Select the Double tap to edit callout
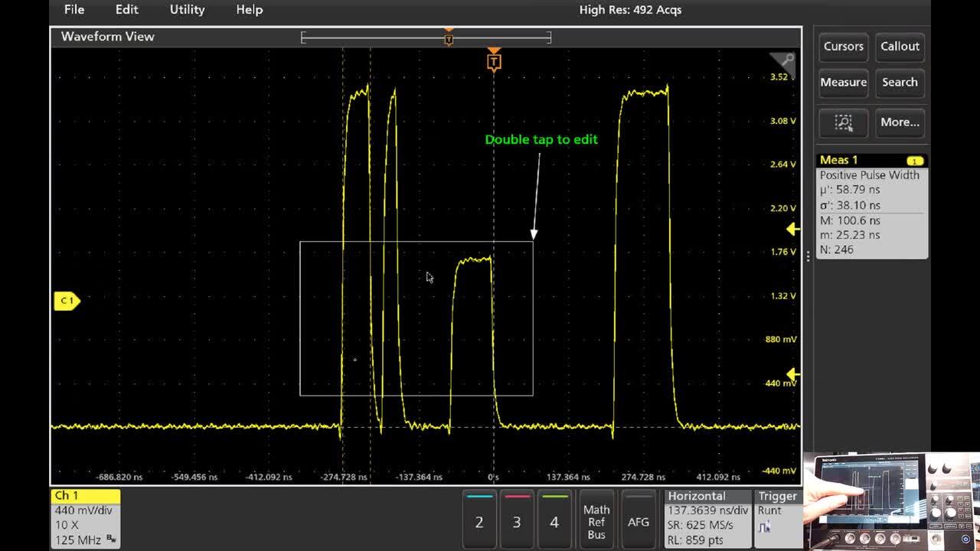Image resolution: width=980 pixels, height=551 pixels. (x=541, y=140)
